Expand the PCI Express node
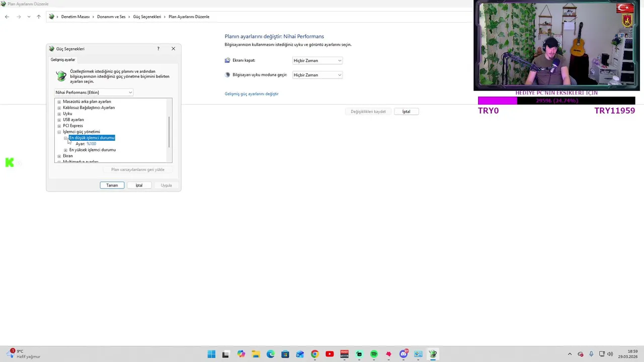The width and height of the screenshot is (644, 362). (x=59, y=126)
